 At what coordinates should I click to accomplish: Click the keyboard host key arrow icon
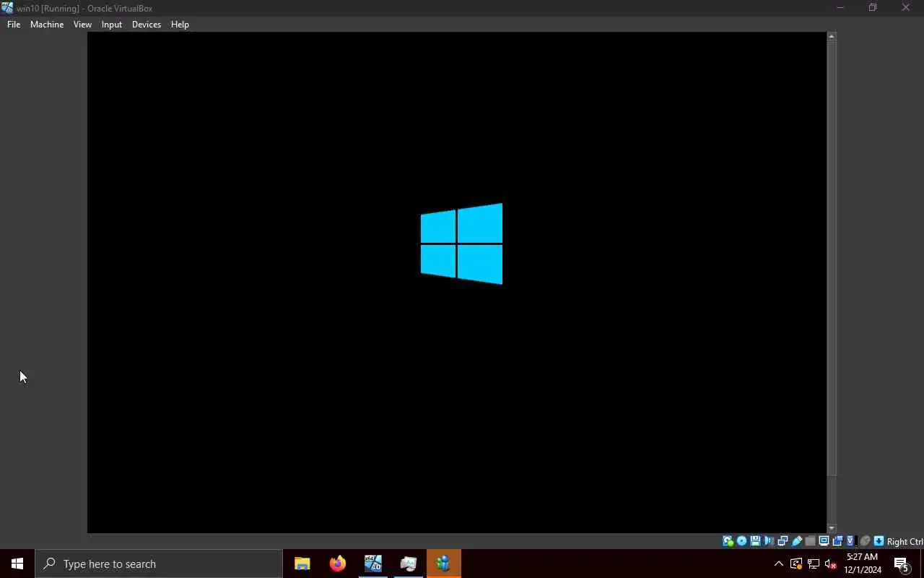(x=879, y=541)
